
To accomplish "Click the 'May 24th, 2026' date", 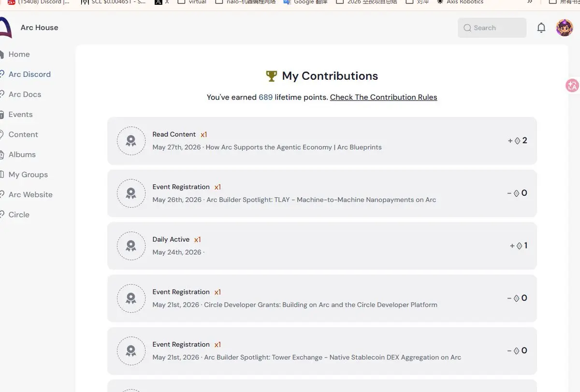I will pyautogui.click(x=176, y=252).
